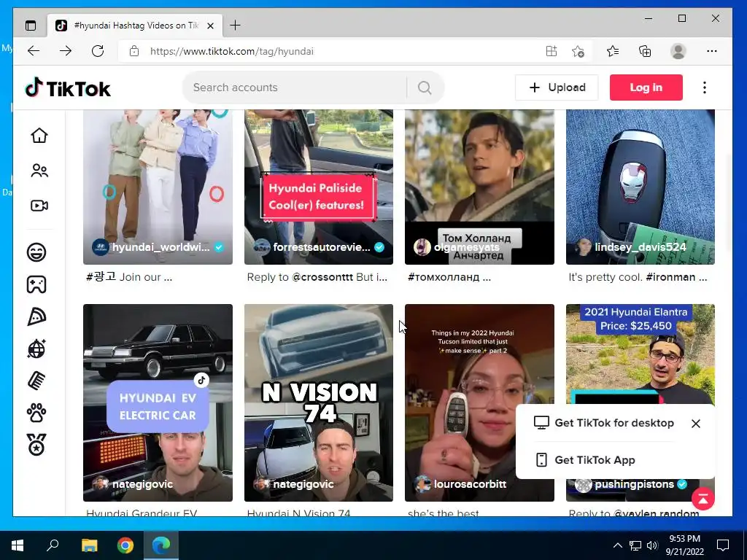Show hidden system tray icons

tap(617, 545)
